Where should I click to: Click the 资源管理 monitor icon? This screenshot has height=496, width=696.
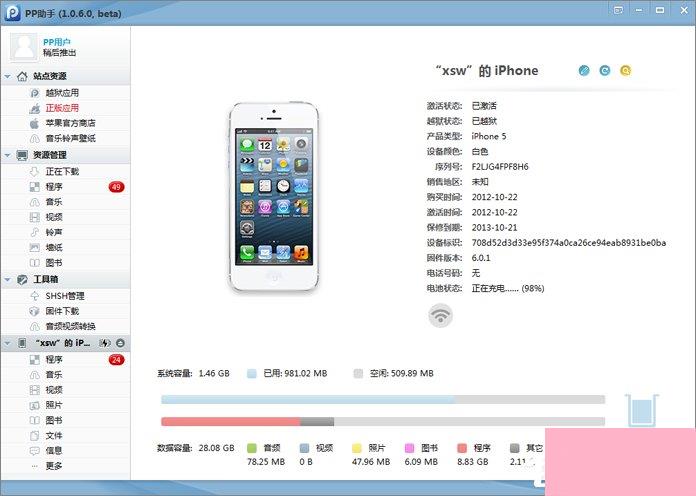point(22,155)
